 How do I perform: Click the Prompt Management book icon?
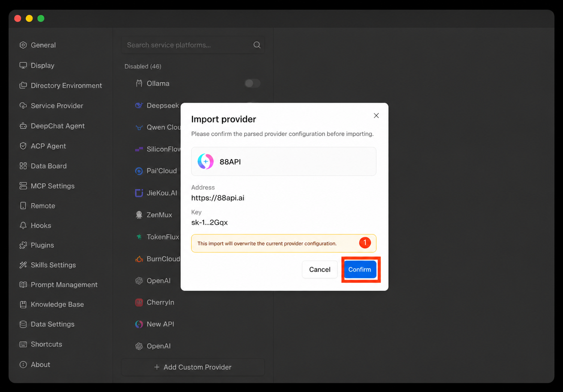coord(23,285)
